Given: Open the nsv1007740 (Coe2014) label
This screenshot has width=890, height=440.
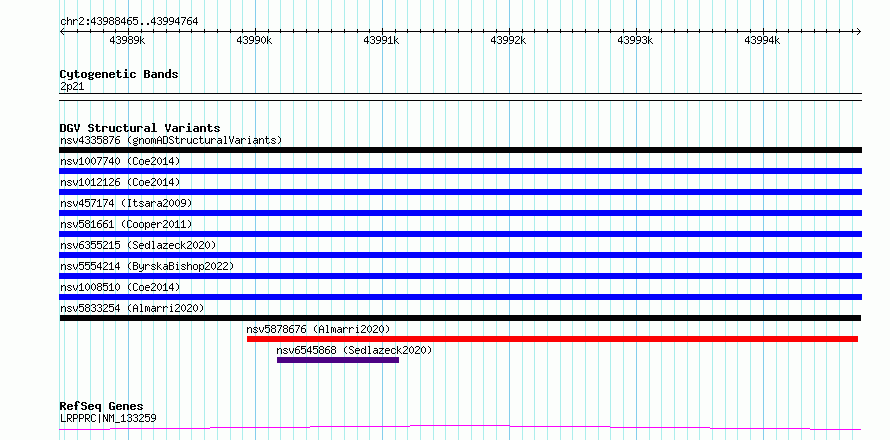Looking at the screenshot, I should 120,161.
